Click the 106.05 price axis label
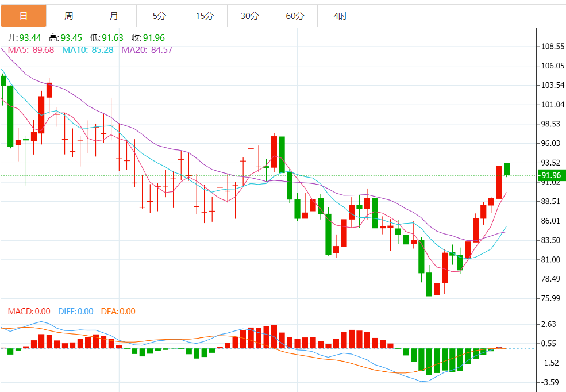Screen dimensions: 566x392 tap(552, 66)
